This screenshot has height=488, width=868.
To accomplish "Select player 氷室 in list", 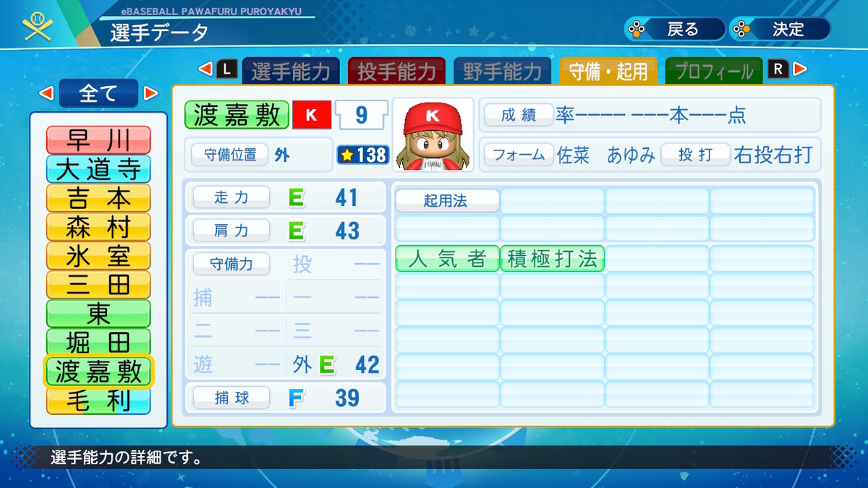I will (98, 255).
